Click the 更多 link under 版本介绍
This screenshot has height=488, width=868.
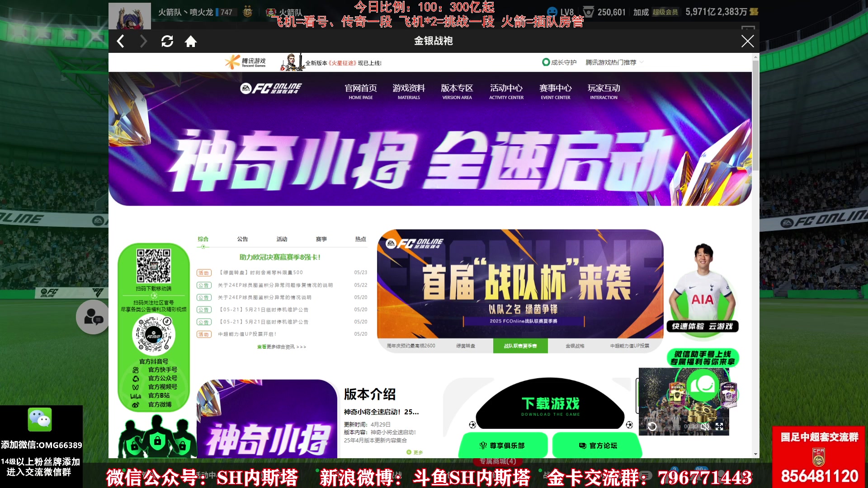pyautogui.click(x=415, y=452)
